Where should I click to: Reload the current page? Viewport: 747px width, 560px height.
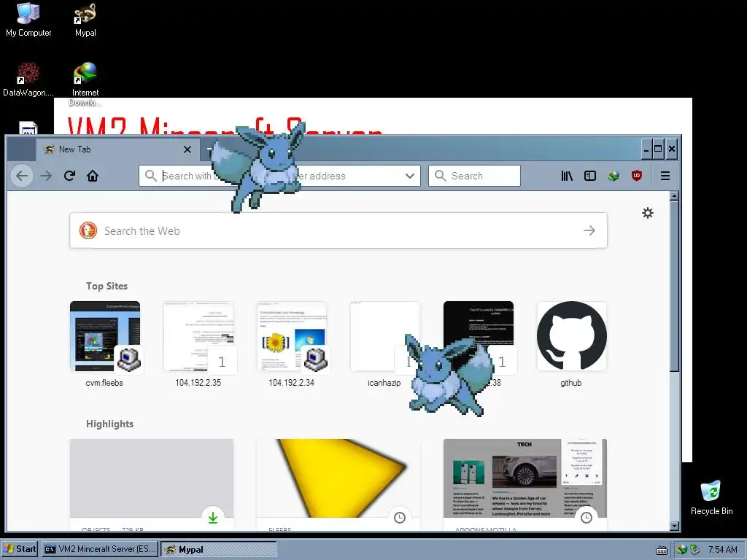[69, 176]
